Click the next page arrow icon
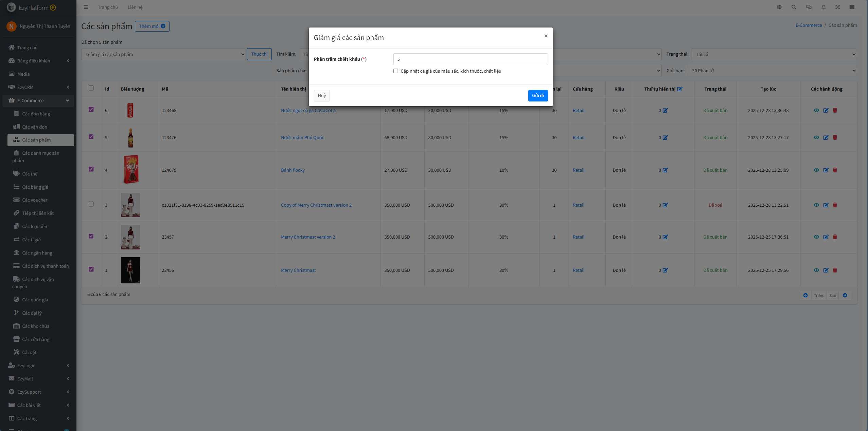Screen dimensions: 868x431 click(845, 295)
